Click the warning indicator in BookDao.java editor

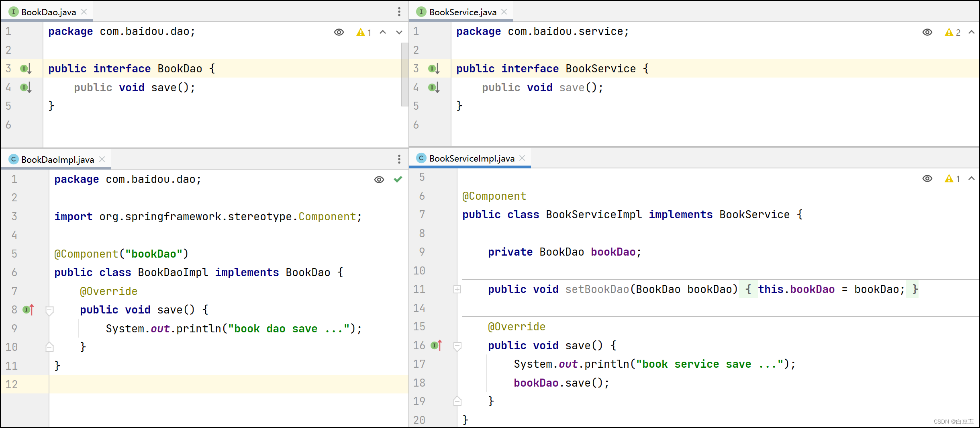click(363, 32)
